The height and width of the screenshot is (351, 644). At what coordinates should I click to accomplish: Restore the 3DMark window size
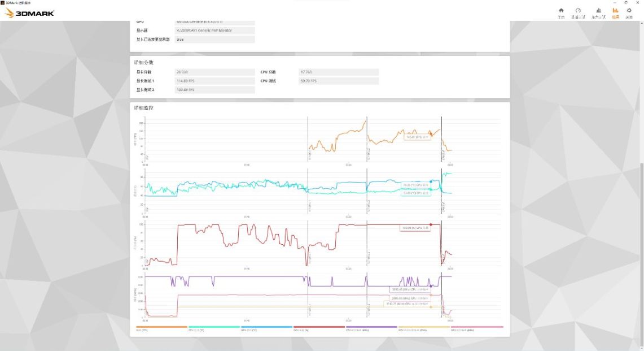point(626,2)
